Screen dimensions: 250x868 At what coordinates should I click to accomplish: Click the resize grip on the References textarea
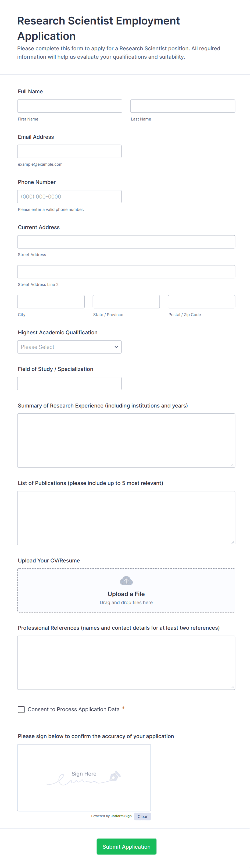coord(233,686)
